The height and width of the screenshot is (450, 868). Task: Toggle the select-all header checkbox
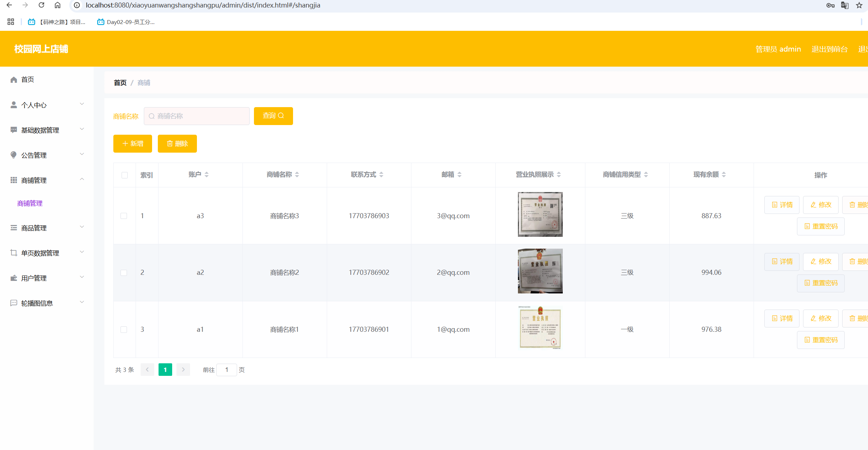coord(124,175)
